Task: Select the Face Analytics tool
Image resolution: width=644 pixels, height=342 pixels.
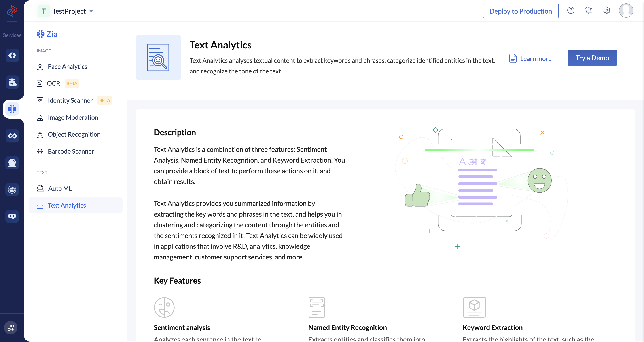Action: (67, 66)
